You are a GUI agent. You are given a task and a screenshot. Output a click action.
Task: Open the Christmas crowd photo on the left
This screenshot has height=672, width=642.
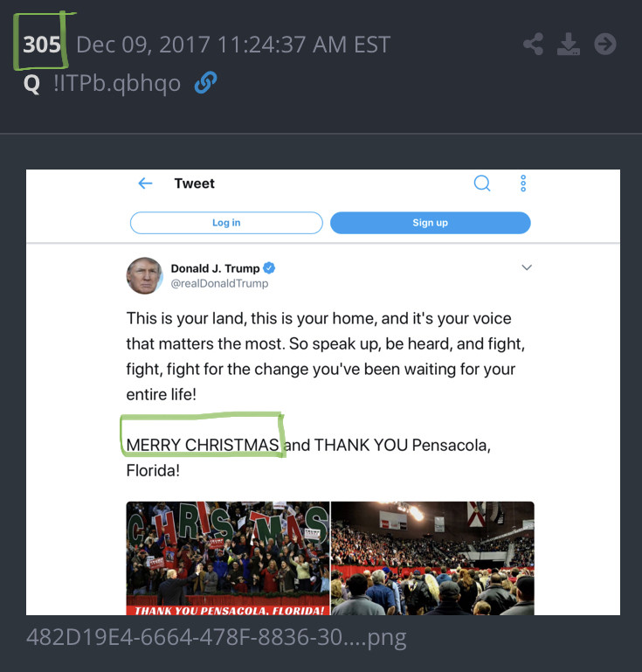tap(228, 558)
